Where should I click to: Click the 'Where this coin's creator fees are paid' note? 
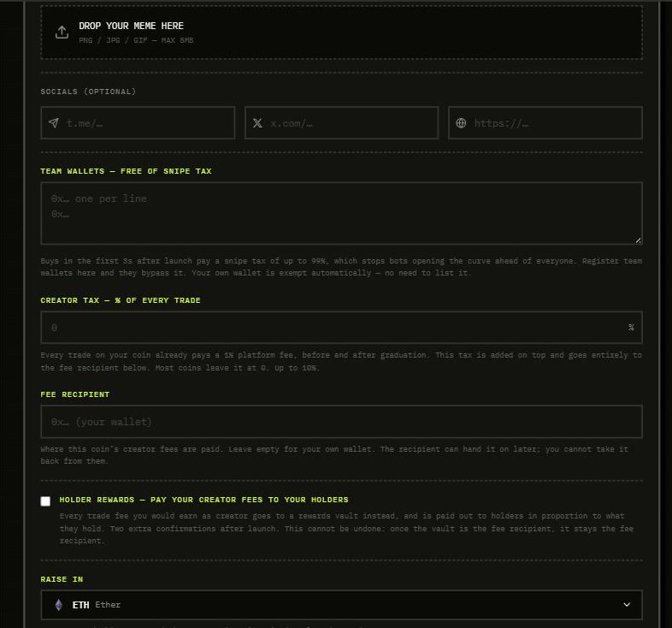point(334,455)
